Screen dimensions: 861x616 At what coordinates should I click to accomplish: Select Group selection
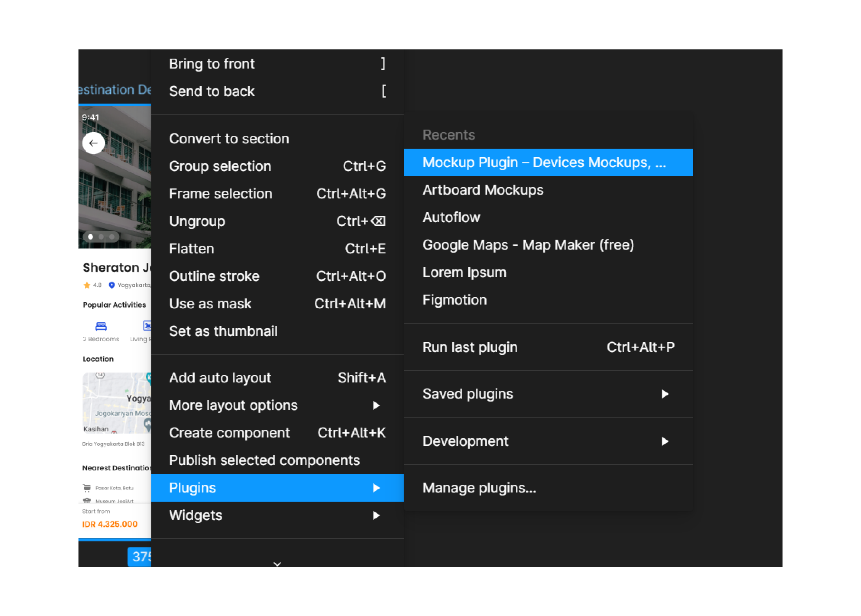pyautogui.click(x=277, y=166)
